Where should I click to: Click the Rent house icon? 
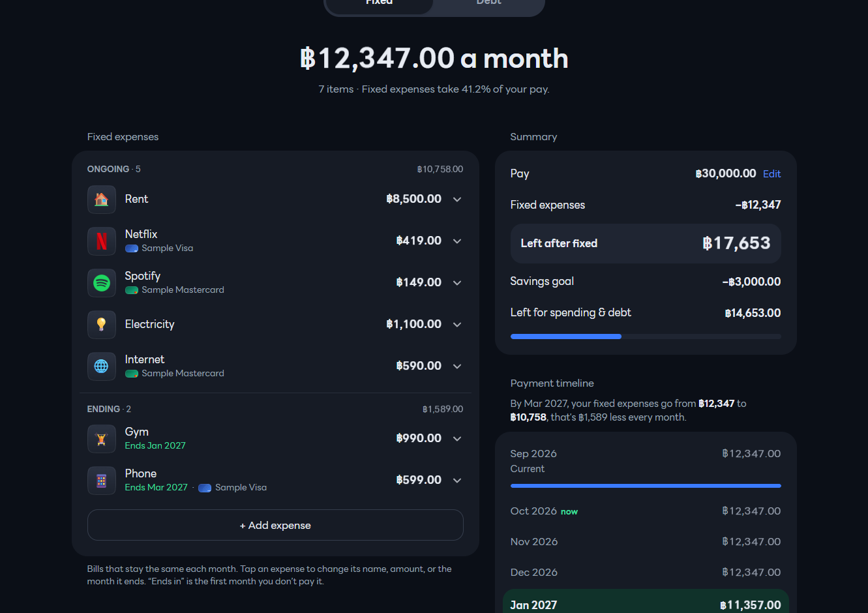[102, 200]
